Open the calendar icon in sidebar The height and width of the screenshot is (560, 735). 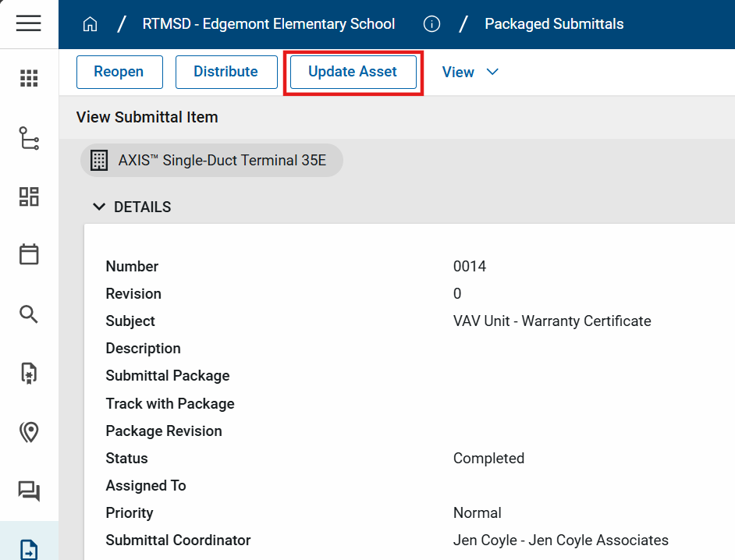[x=29, y=254]
